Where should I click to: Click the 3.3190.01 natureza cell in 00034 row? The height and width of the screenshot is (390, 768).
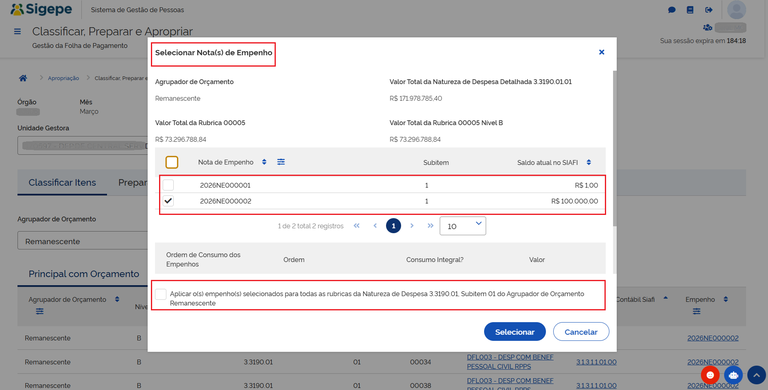click(258, 362)
